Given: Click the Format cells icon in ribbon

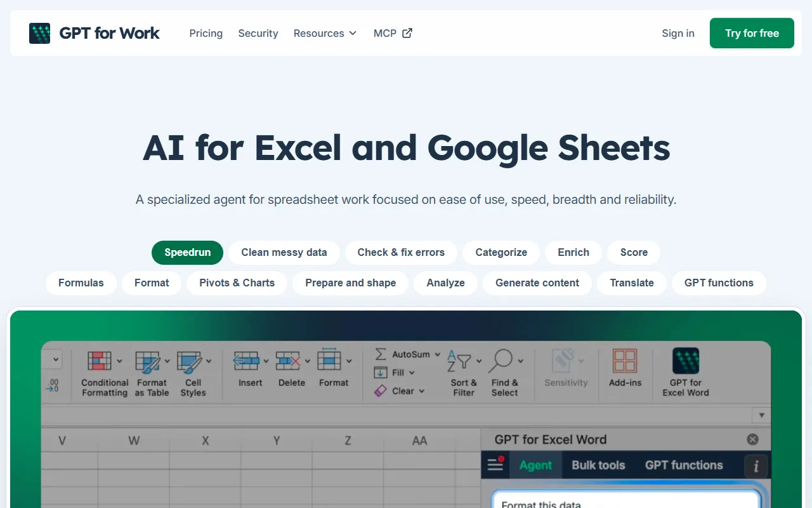Looking at the screenshot, I should pyautogui.click(x=329, y=359).
